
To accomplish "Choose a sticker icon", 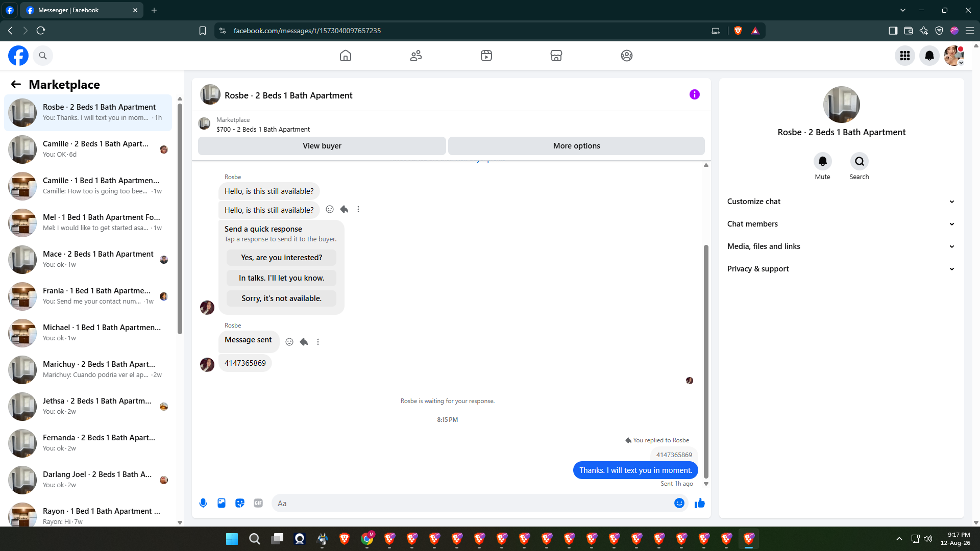I will pos(240,503).
